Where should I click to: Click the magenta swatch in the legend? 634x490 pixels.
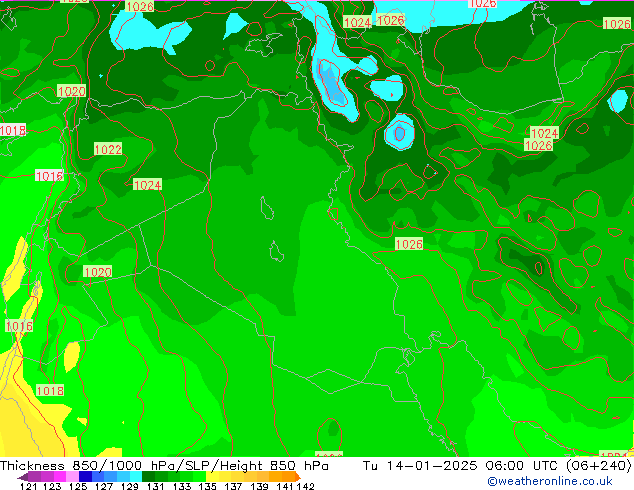coord(60,477)
